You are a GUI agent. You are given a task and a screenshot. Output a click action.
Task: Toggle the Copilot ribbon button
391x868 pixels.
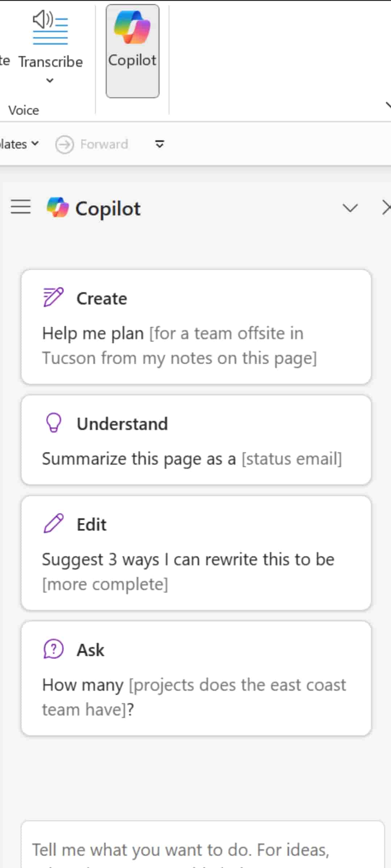click(x=133, y=51)
